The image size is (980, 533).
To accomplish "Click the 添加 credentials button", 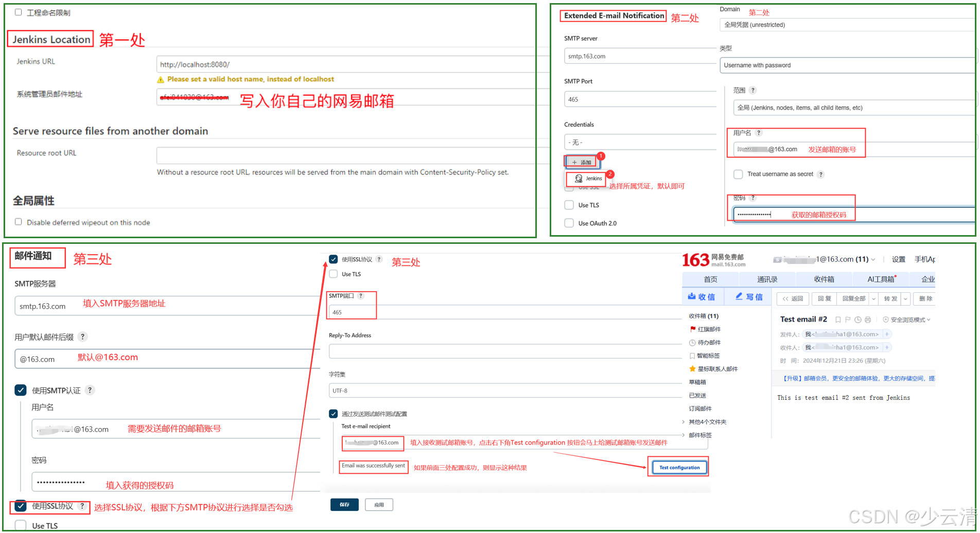I will point(582,162).
